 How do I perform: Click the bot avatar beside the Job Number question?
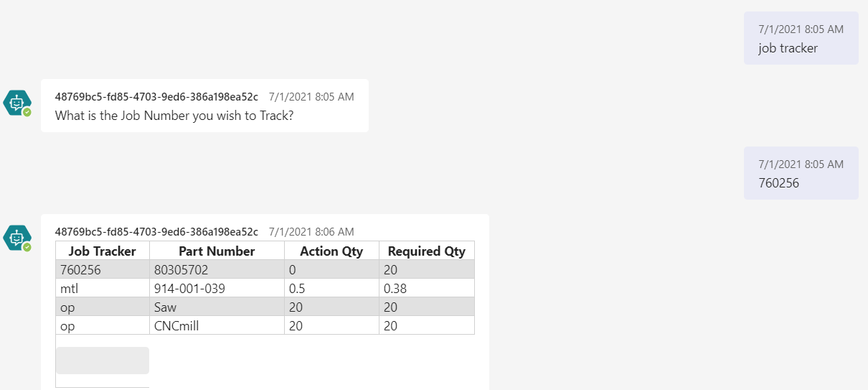tap(16, 103)
